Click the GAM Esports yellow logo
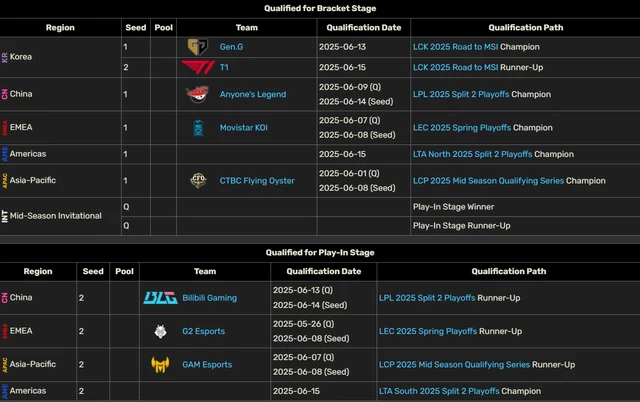Viewport: 640px width, 402px height. (160, 364)
